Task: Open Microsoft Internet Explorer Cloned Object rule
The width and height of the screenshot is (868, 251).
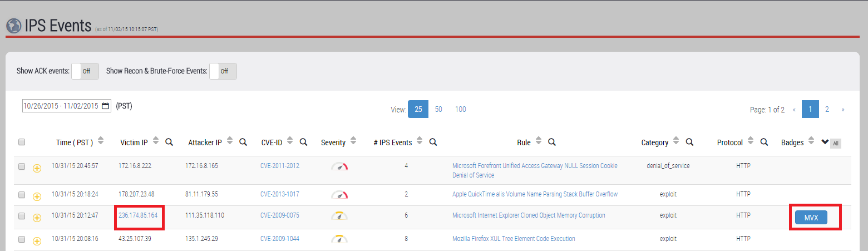Action: [x=529, y=215]
